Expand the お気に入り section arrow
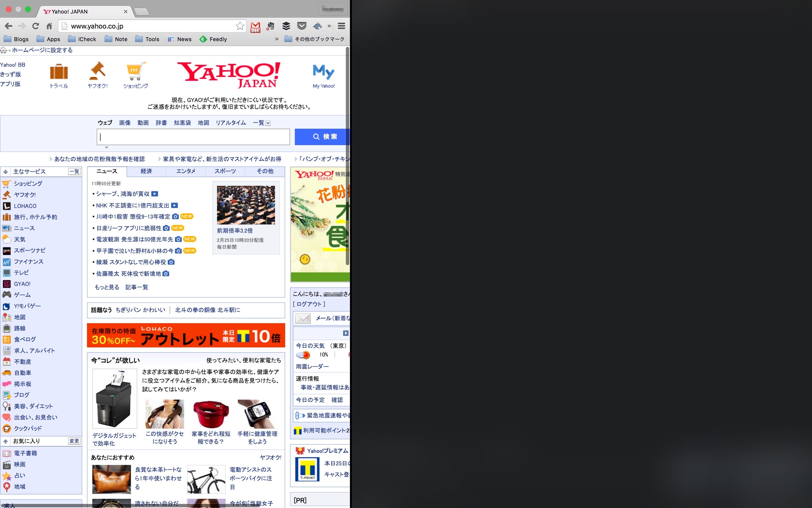The width and height of the screenshot is (812, 508). click(5, 441)
